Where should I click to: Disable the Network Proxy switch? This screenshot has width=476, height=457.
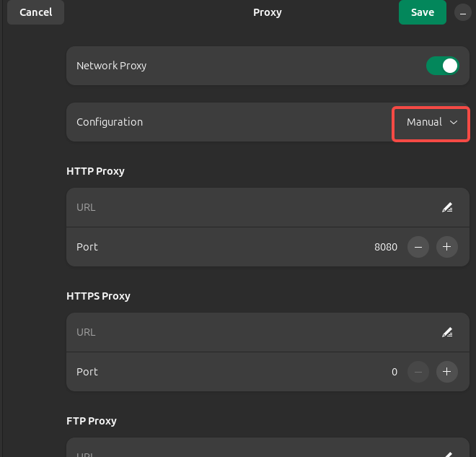tap(442, 66)
